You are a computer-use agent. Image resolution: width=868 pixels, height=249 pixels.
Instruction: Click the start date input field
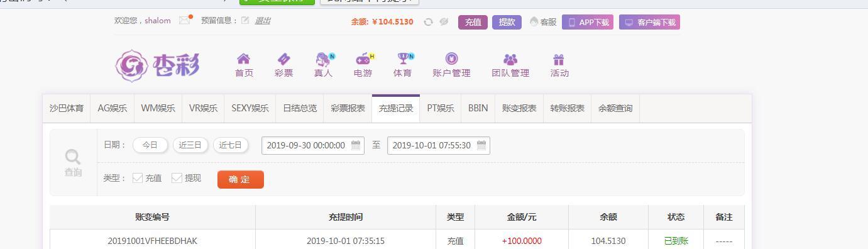313,145
